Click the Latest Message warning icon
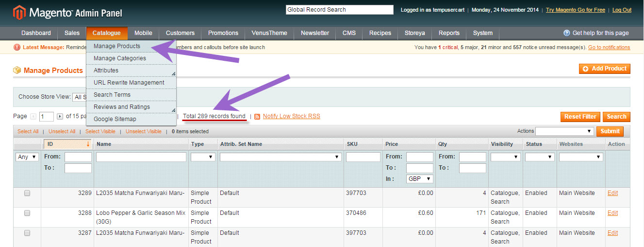644x247 pixels. click(17, 47)
